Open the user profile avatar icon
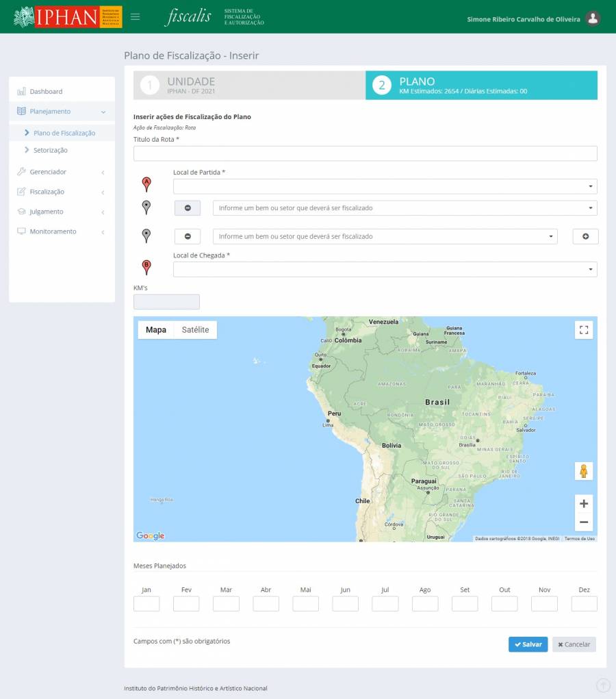This screenshot has width=616, height=699. pyautogui.click(x=593, y=18)
